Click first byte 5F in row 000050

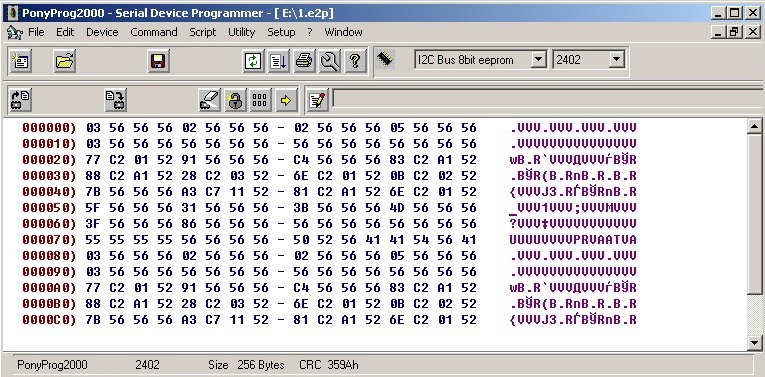(x=93, y=208)
